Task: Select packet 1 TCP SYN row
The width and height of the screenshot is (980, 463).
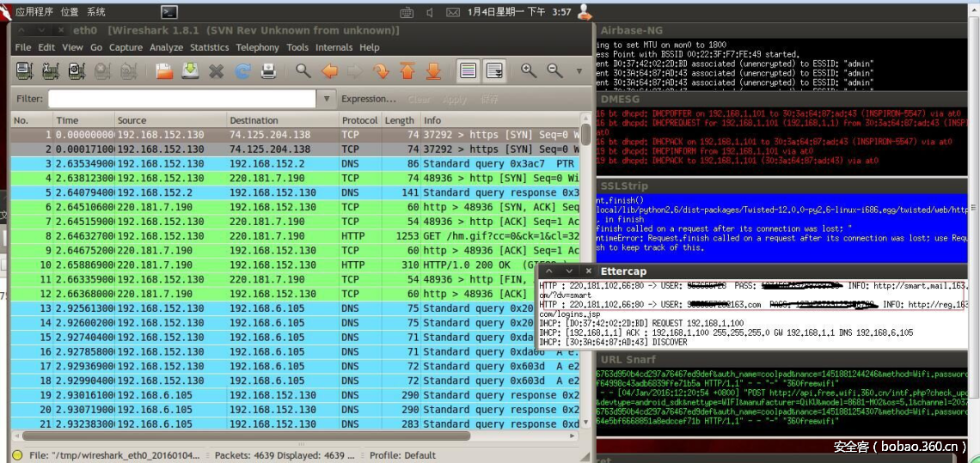Action: tap(295, 135)
